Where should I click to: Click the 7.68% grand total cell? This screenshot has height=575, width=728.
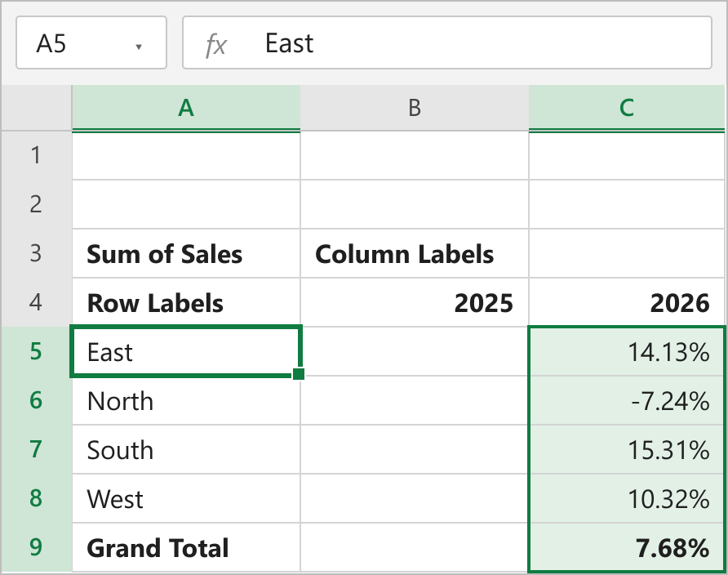(x=627, y=547)
